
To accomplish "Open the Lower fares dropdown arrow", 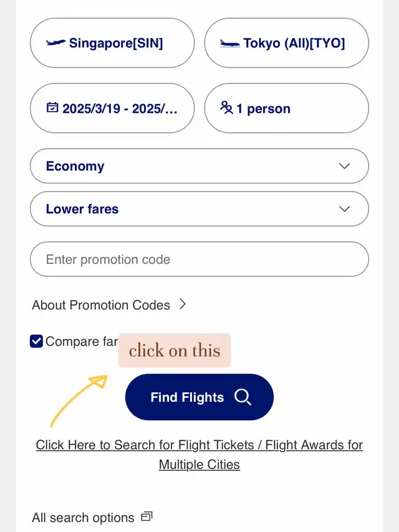I will [344, 209].
